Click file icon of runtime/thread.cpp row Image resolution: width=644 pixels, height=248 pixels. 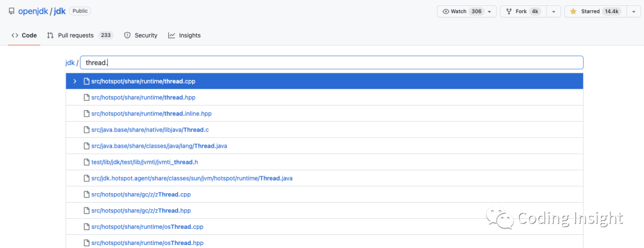click(86, 81)
